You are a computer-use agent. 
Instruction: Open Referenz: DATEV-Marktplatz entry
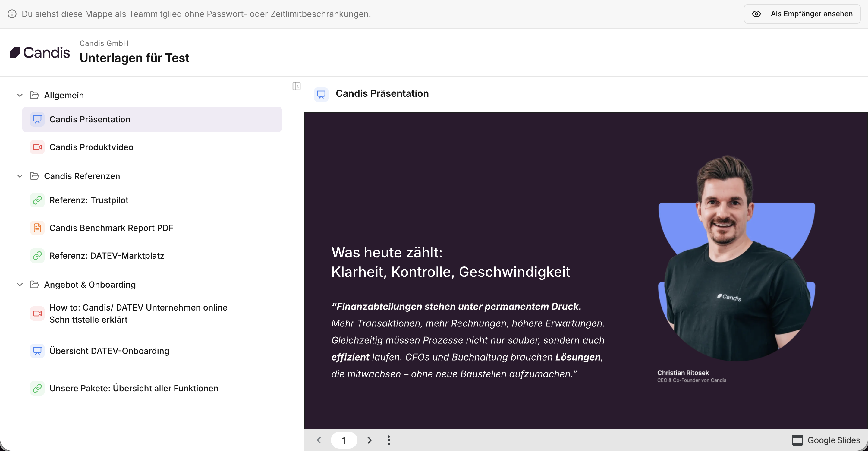[x=106, y=256]
